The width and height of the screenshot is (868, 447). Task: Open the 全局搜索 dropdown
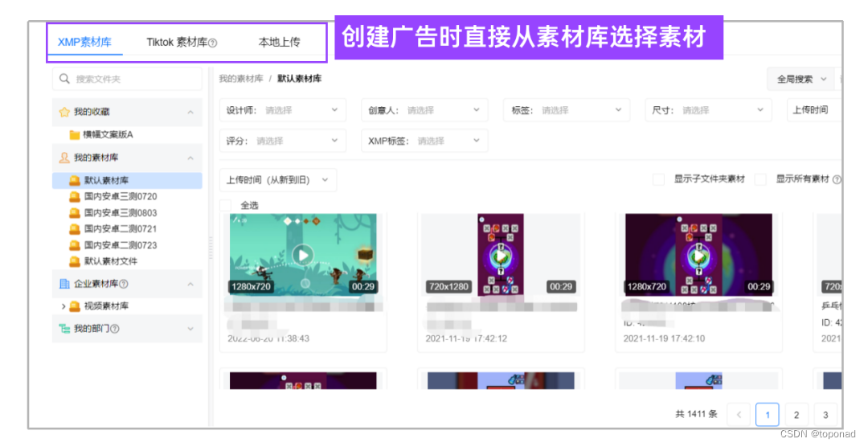click(801, 80)
